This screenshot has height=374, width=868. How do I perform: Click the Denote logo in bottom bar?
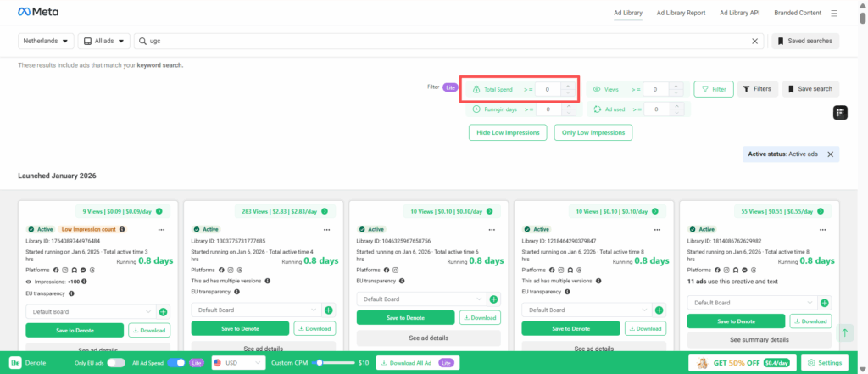pyautogui.click(x=14, y=363)
